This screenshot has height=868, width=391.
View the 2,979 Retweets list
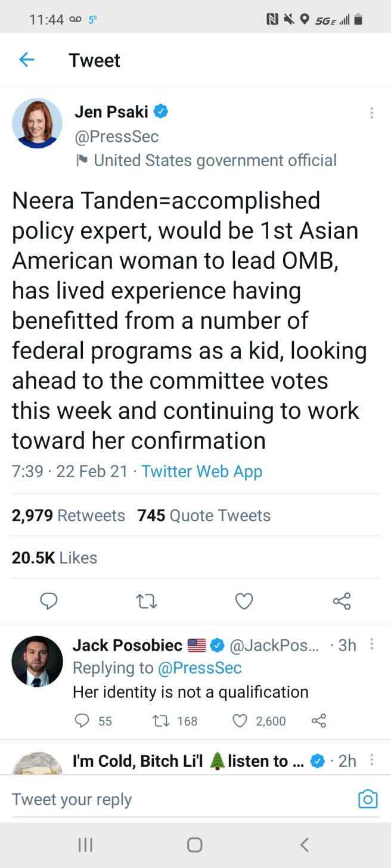pos(69,515)
